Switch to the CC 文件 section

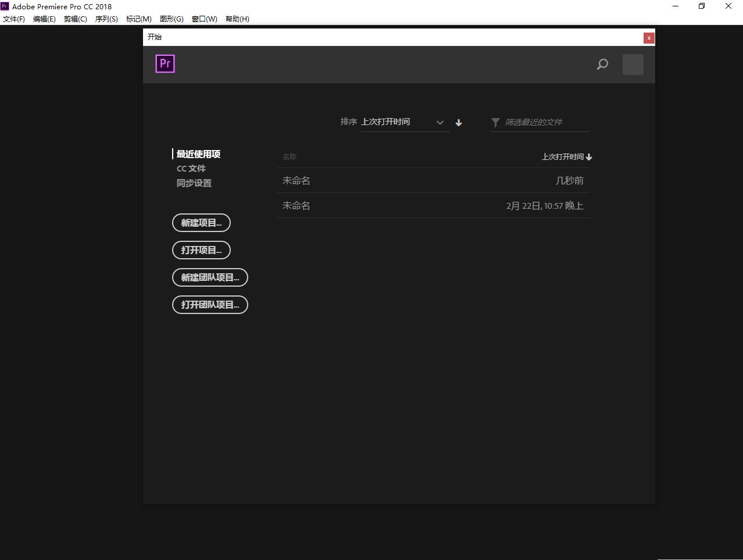[x=191, y=168]
